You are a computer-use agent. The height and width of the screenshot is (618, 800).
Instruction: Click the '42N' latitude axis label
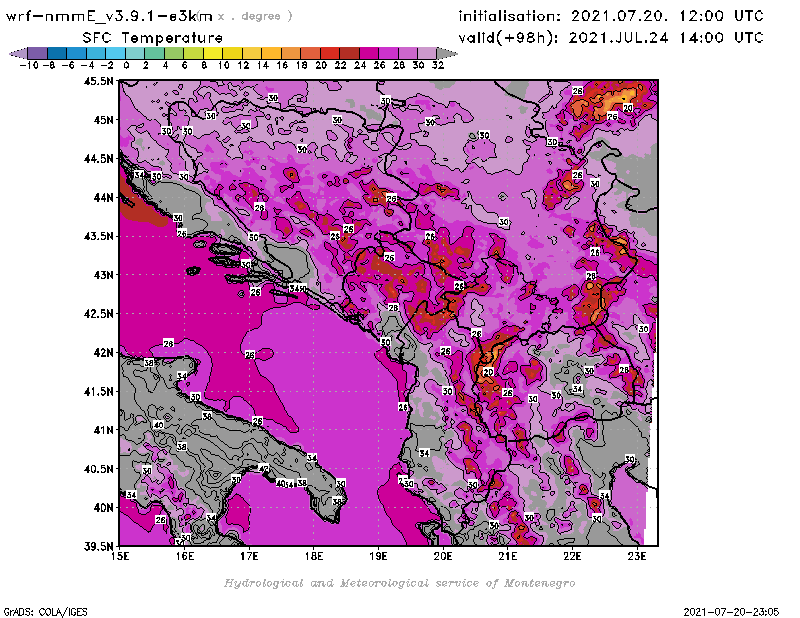coord(103,353)
